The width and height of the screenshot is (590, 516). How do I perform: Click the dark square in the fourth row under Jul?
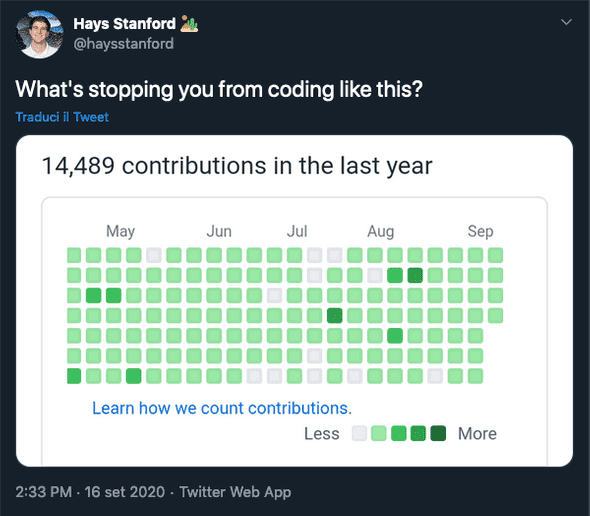click(x=335, y=315)
